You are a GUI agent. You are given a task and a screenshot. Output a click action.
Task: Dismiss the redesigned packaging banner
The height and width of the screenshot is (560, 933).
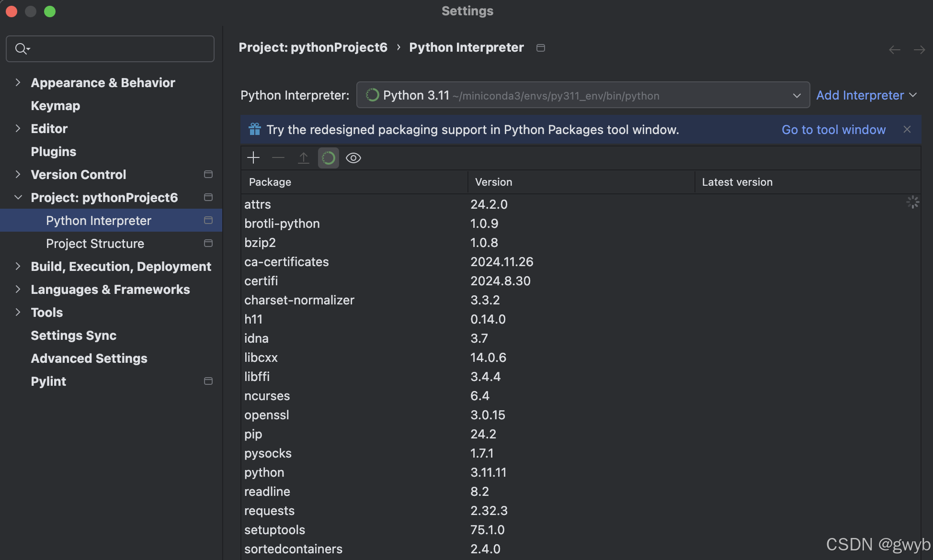(907, 129)
